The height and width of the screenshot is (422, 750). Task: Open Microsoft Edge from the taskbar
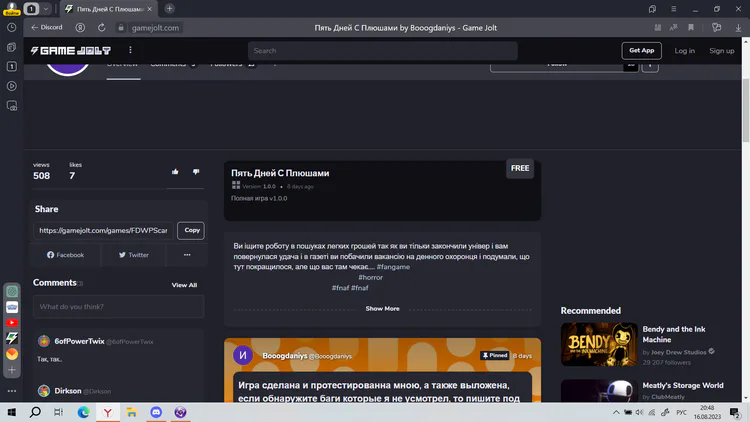[x=83, y=412]
